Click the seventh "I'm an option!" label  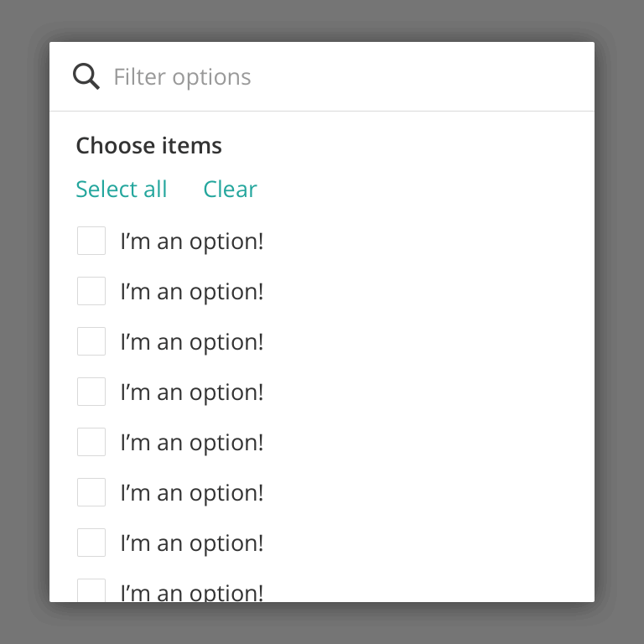tap(192, 543)
